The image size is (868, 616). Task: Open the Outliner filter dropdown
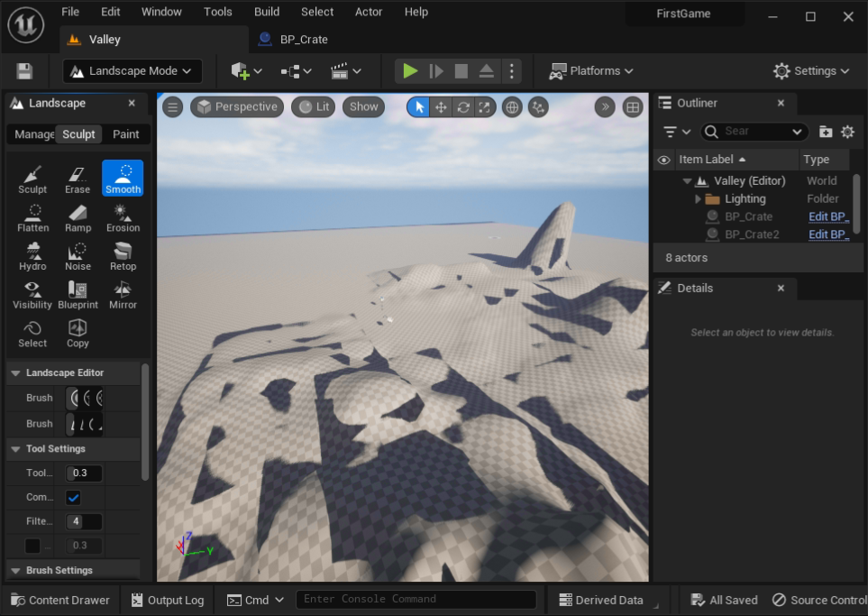(677, 132)
